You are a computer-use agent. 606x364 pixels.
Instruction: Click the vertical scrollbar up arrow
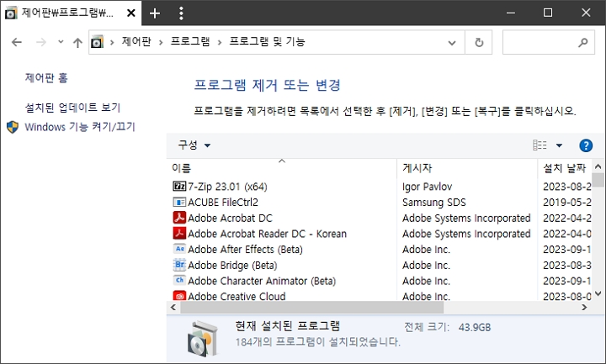pos(598,166)
